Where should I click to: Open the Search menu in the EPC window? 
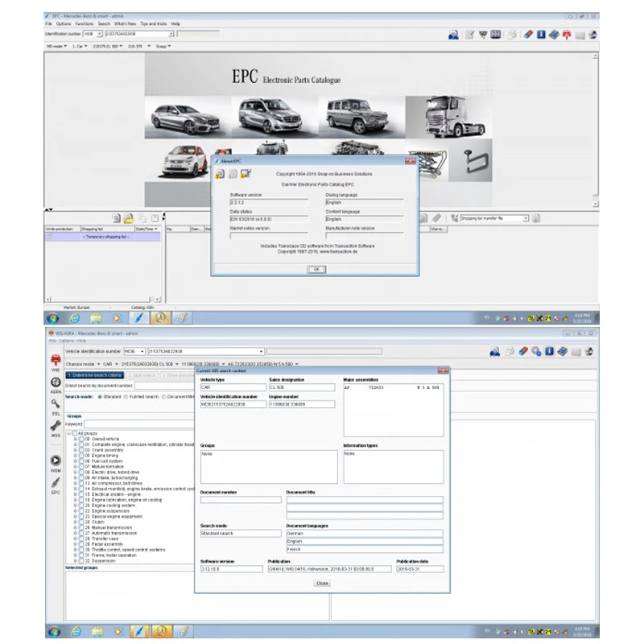(x=104, y=24)
